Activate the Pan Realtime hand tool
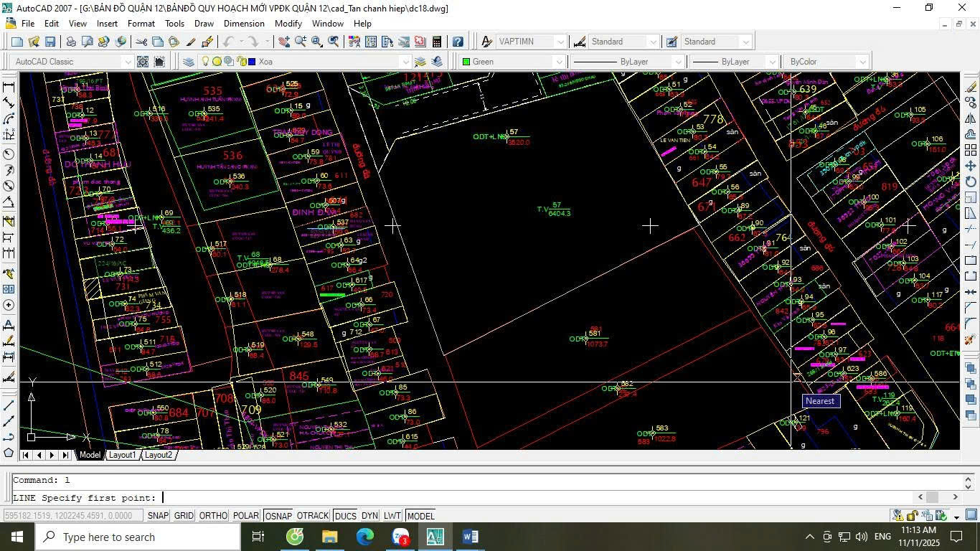 [x=283, y=42]
